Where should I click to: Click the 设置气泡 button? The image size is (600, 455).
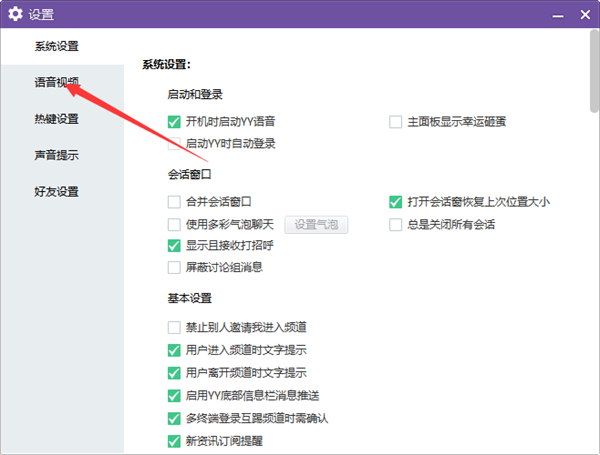pos(316,225)
